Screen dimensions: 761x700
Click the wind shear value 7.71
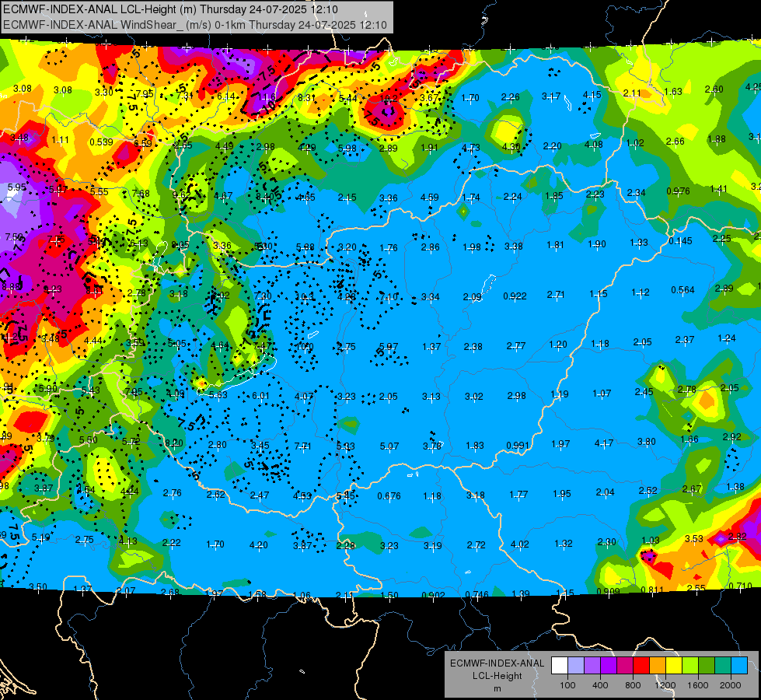303,446
